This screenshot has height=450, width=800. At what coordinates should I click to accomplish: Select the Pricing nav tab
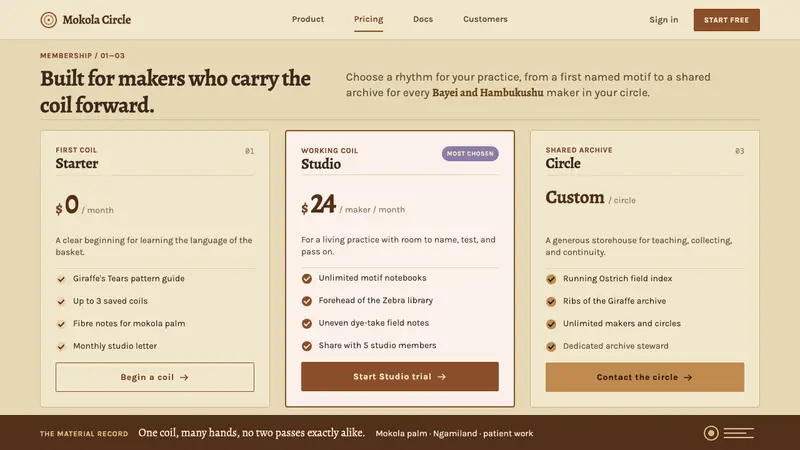[x=368, y=19]
